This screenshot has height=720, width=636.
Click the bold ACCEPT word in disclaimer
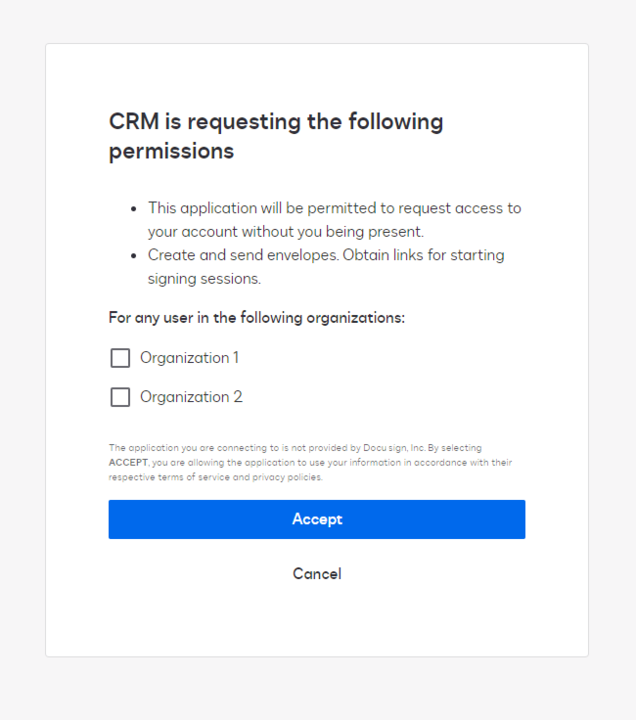coord(128,463)
